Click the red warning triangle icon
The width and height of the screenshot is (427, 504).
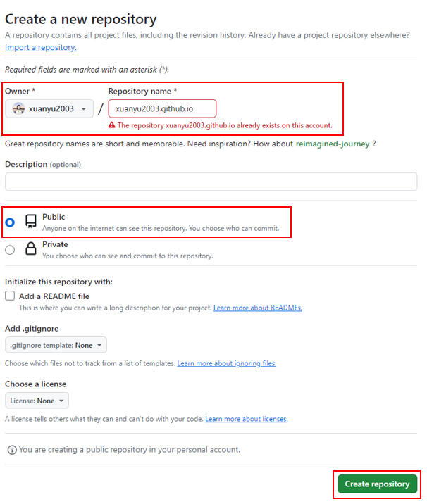coord(111,125)
